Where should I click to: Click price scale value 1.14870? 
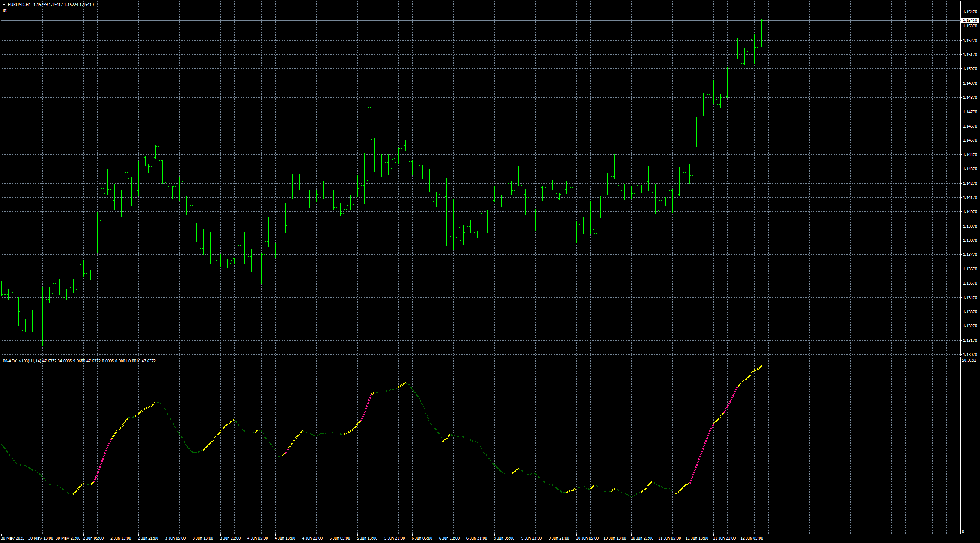coord(969,98)
